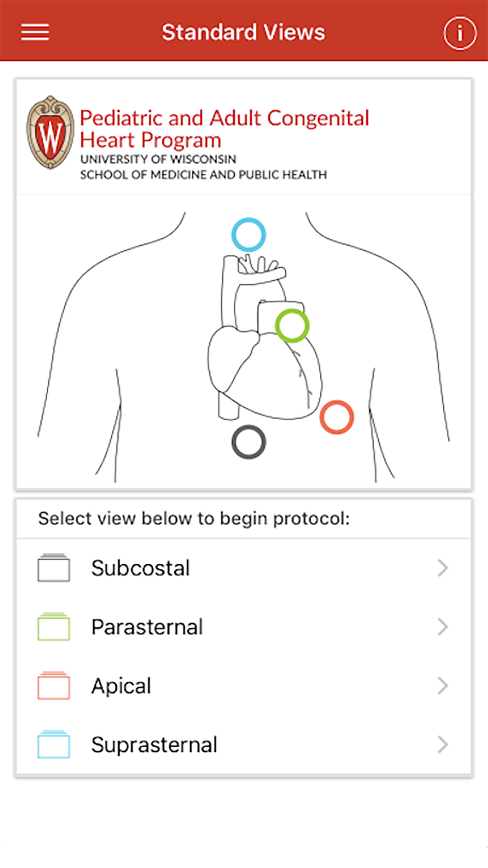Select the gray subcostal circle marker
Viewport: 488px width, 868px height.
pyautogui.click(x=248, y=442)
